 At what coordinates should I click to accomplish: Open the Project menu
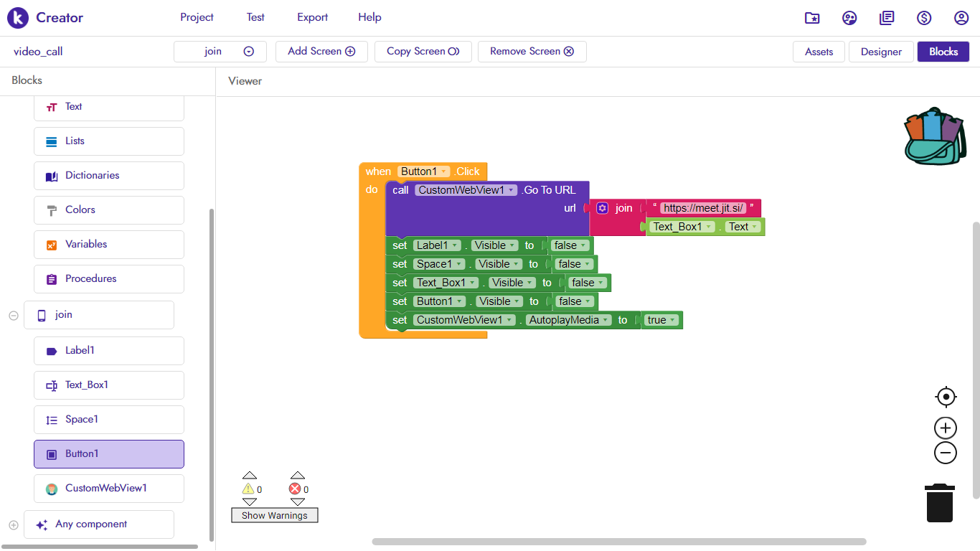point(197,17)
